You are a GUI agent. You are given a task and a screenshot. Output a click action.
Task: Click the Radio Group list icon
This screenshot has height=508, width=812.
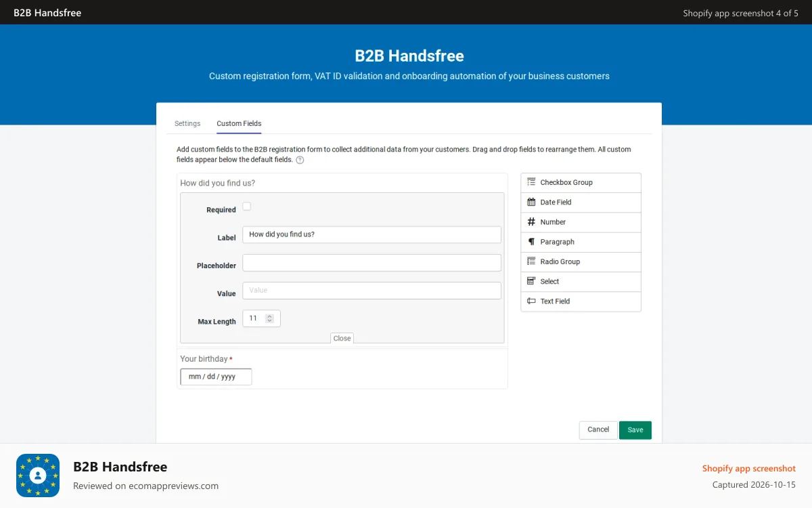[x=531, y=261]
